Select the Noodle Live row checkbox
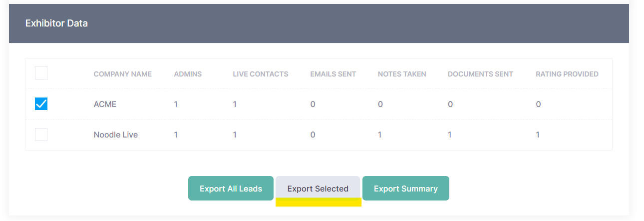644x221 pixels. pyautogui.click(x=41, y=134)
